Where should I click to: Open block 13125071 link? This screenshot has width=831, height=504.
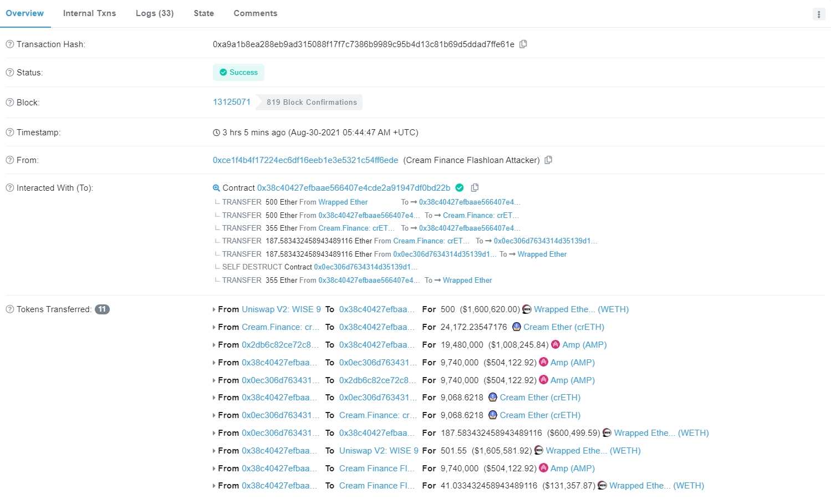(x=232, y=102)
